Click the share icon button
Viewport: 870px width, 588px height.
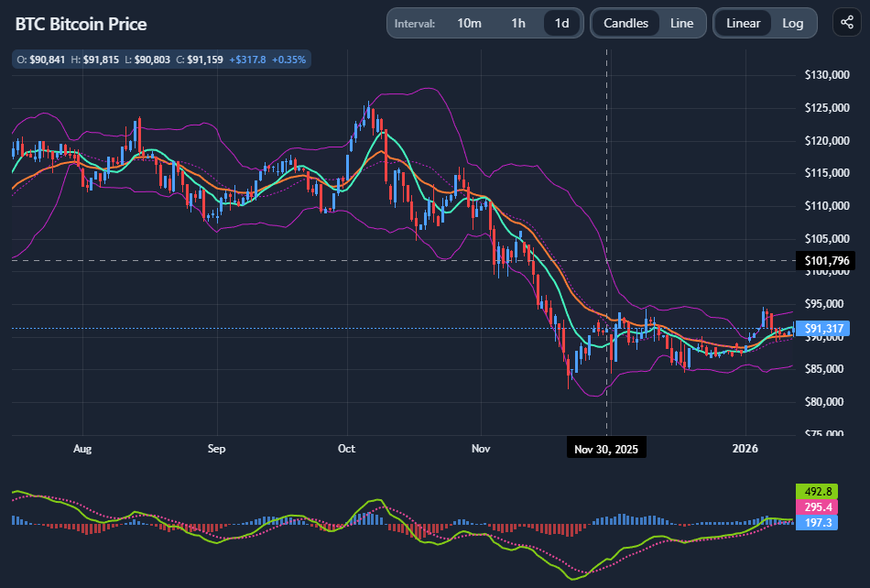[847, 23]
